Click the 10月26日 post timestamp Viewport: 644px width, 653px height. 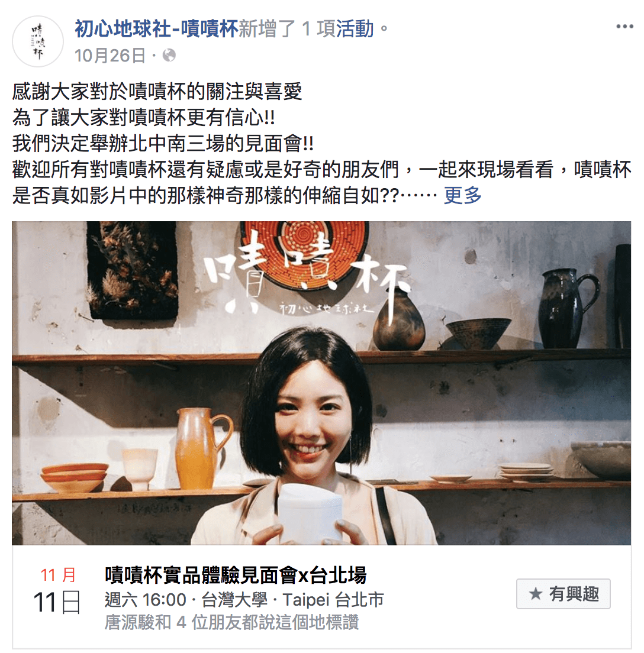tap(110, 56)
